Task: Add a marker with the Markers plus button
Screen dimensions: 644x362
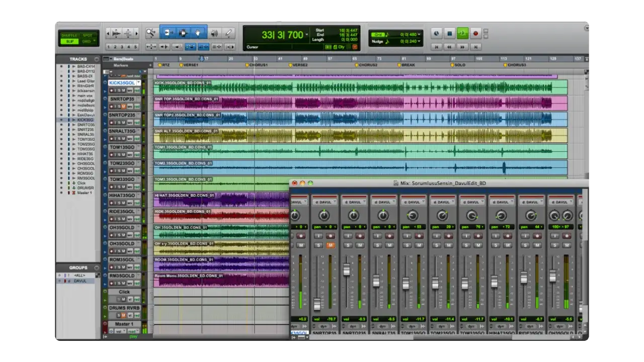Action: point(150,65)
